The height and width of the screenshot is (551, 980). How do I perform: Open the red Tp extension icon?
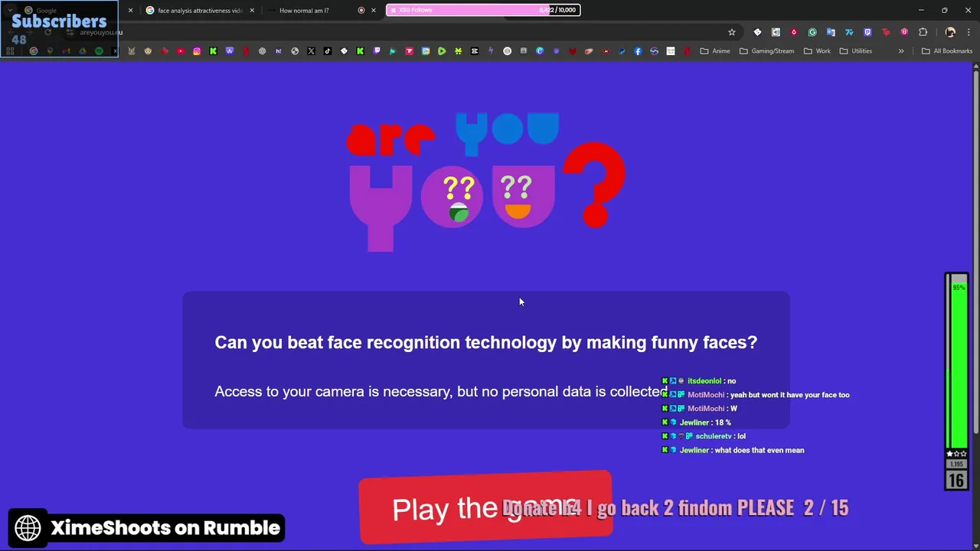point(886,32)
